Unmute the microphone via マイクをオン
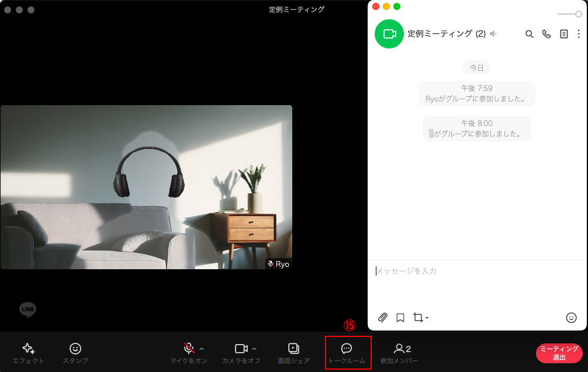The width and height of the screenshot is (588, 372). pyautogui.click(x=188, y=352)
